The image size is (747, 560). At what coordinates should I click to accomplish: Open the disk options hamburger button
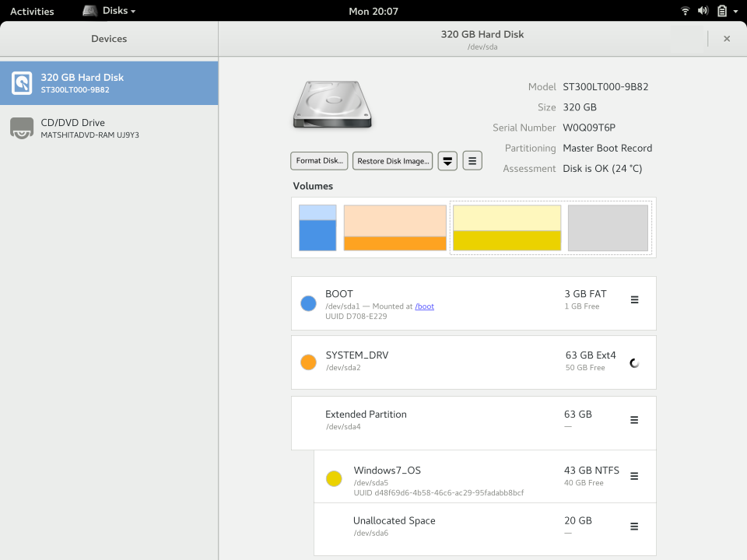(x=472, y=161)
